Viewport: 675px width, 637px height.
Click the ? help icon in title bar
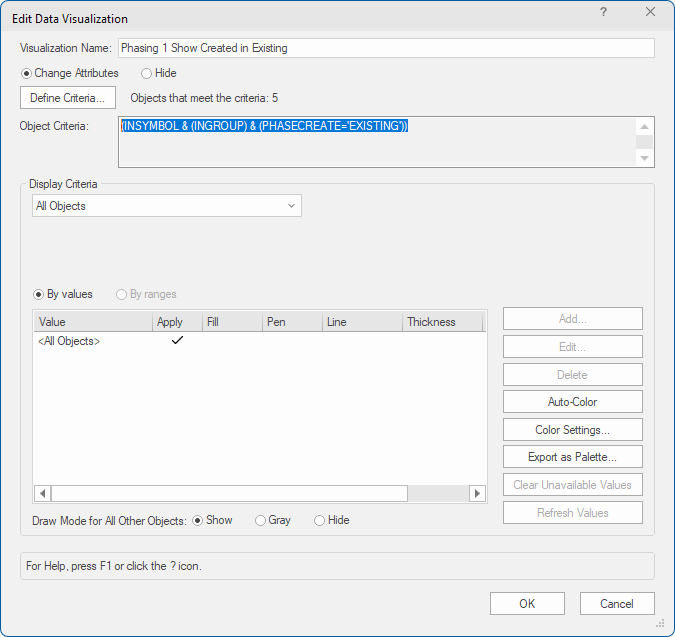point(603,12)
